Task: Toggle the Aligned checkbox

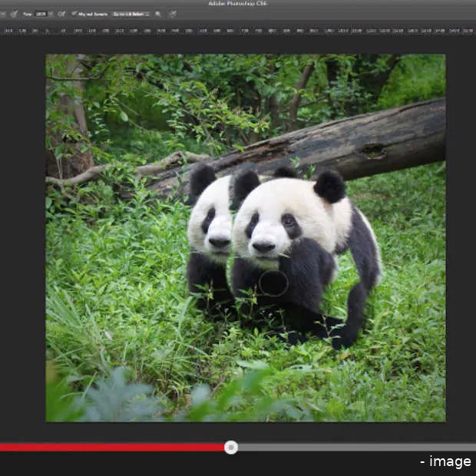Action: click(x=74, y=14)
